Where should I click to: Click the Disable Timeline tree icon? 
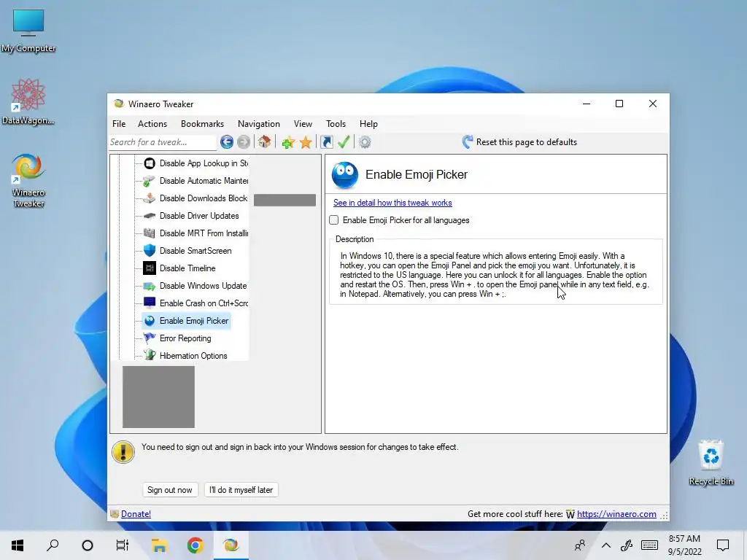point(150,268)
